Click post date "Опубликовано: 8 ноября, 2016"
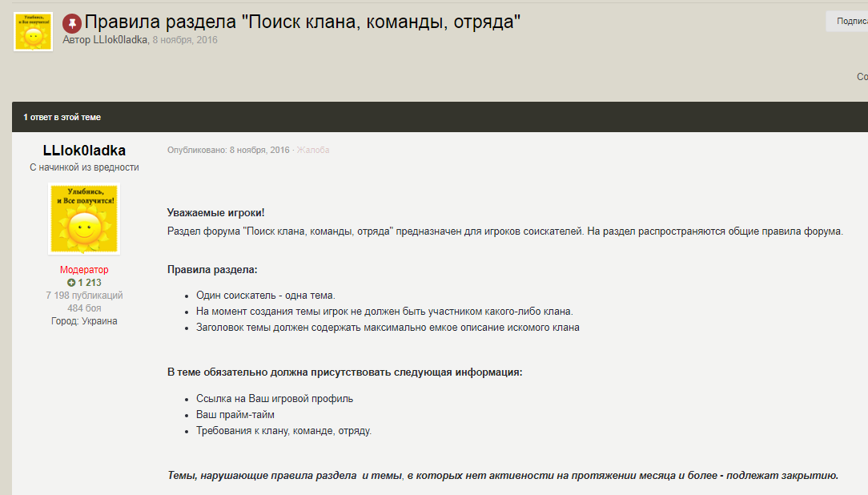The width and height of the screenshot is (868, 495). pos(228,150)
